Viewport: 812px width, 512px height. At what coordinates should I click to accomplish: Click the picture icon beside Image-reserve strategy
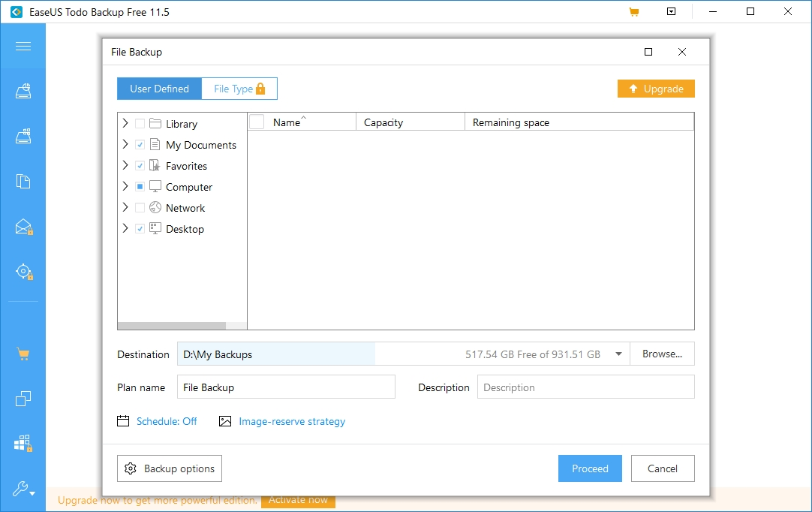pos(225,421)
